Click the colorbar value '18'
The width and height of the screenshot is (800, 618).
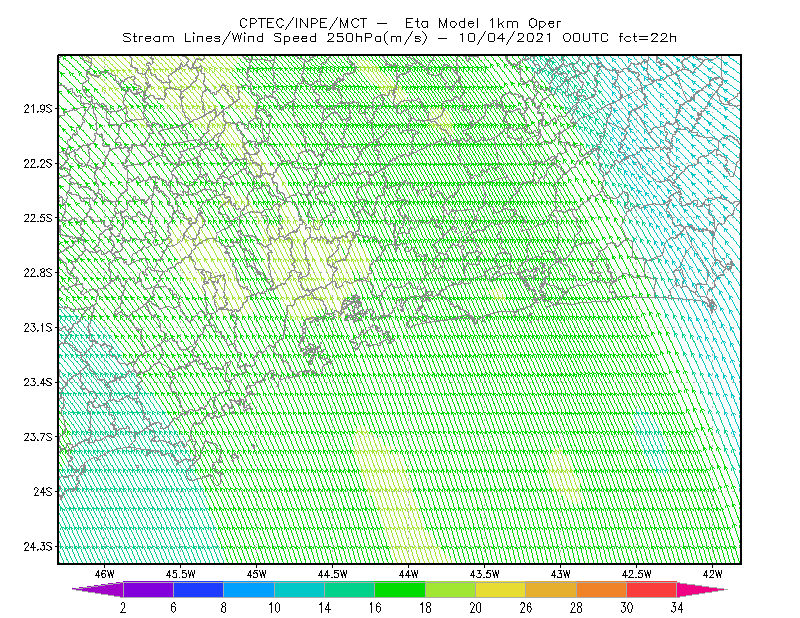coord(425,607)
